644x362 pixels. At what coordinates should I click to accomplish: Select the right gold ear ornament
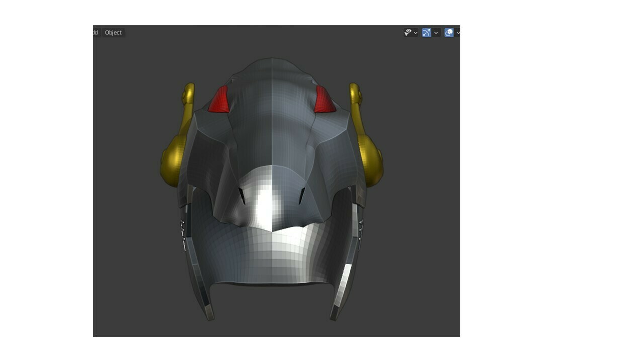370,156
